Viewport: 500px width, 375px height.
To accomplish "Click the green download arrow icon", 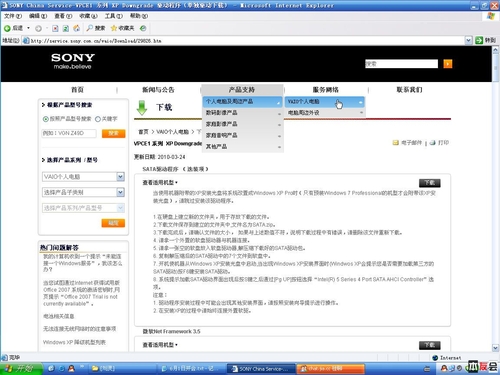I will pyautogui.click(x=142, y=108).
